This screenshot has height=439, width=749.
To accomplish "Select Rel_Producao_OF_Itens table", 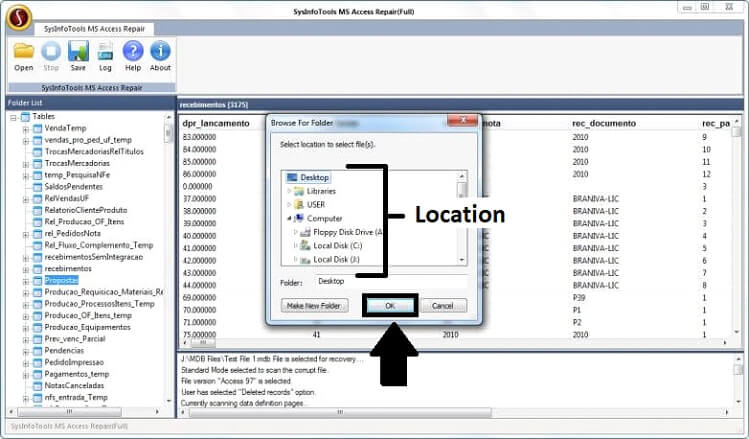I will coord(84,222).
